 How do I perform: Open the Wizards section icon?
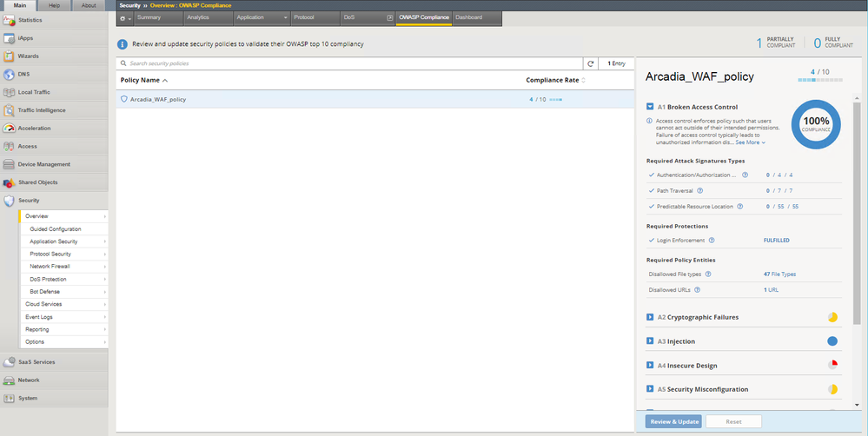tap(9, 56)
